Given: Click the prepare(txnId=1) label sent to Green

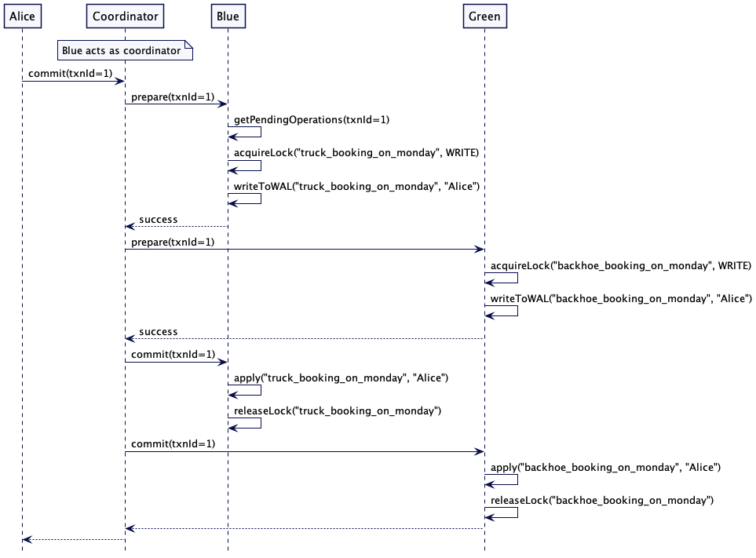Looking at the screenshot, I should point(173,243).
